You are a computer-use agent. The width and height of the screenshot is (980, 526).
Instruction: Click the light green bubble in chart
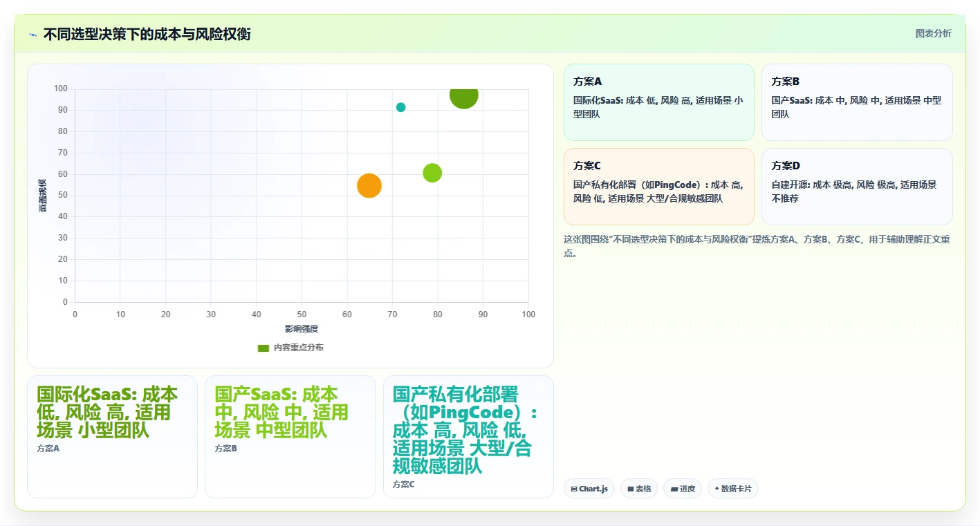[432, 173]
